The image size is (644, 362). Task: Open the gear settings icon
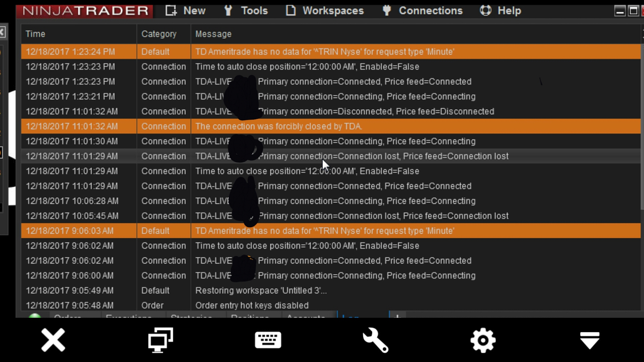click(x=483, y=340)
